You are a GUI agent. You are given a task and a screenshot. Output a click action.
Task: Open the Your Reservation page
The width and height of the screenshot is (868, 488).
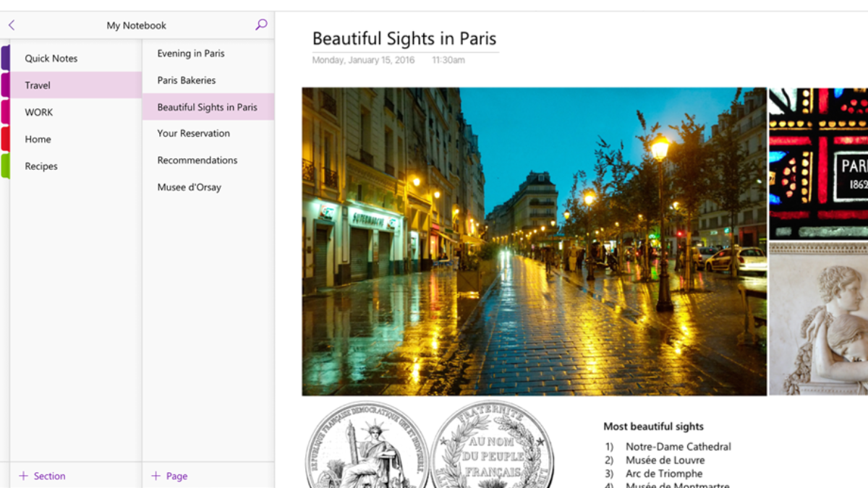pos(194,134)
